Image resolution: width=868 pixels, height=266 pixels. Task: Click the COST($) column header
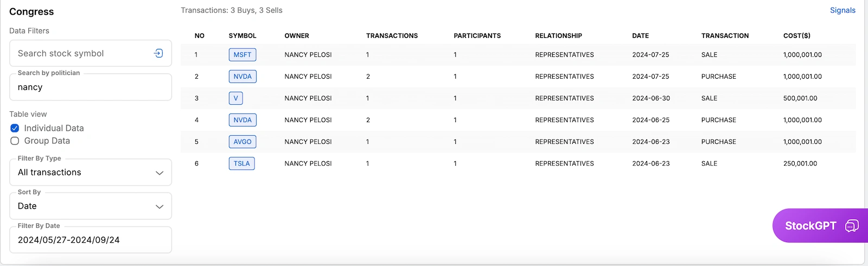[796, 36]
